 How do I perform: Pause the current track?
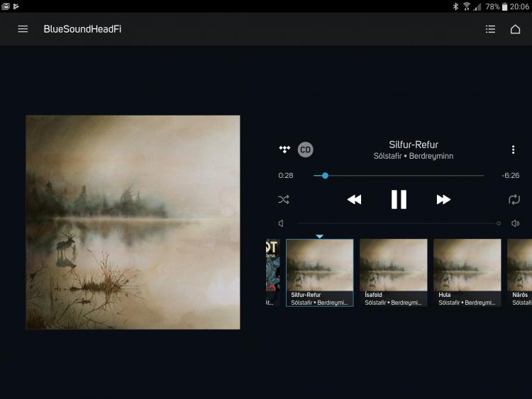[x=399, y=199]
